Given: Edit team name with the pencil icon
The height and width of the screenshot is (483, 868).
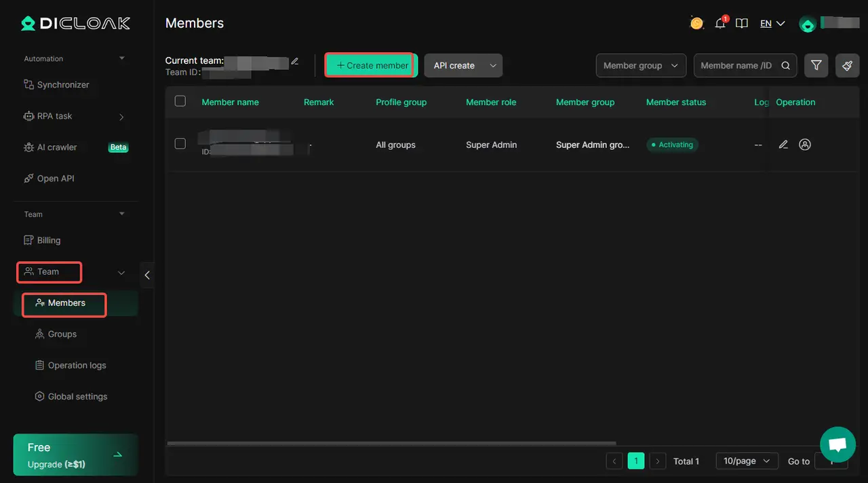Looking at the screenshot, I should pyautogui.click(x=294, y=61).
